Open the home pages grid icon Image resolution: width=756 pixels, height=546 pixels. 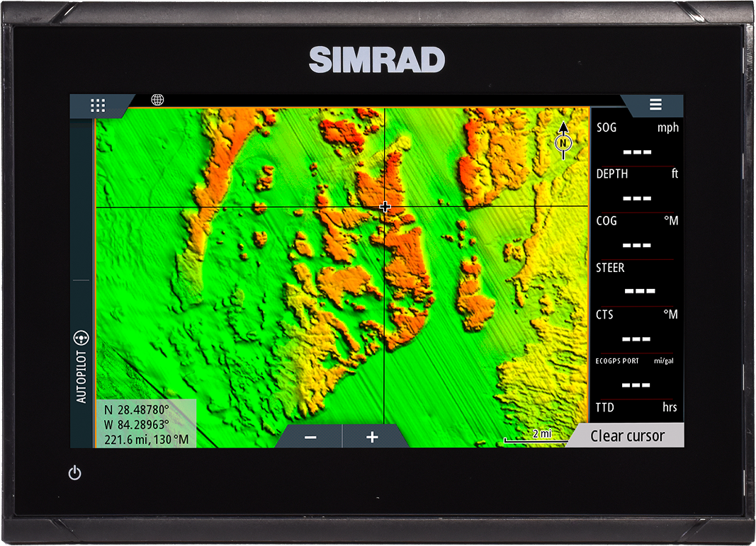98,106
